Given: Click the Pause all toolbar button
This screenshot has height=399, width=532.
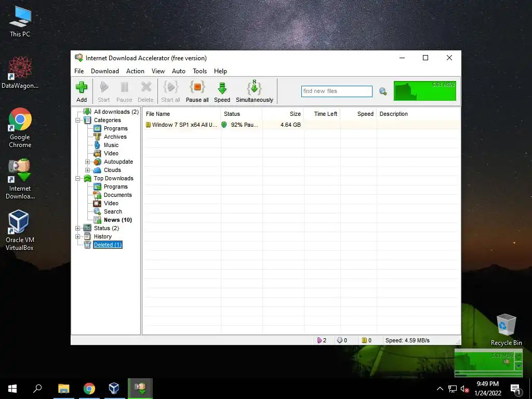Looking at the screenshot, I should [x=197, y=91].
